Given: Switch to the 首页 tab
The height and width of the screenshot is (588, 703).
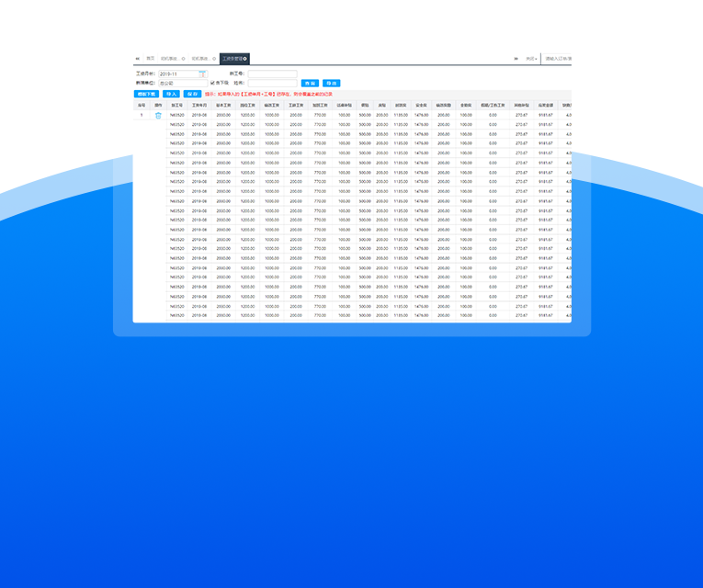Looking at the screenshot, I should (x=150, y=58).
